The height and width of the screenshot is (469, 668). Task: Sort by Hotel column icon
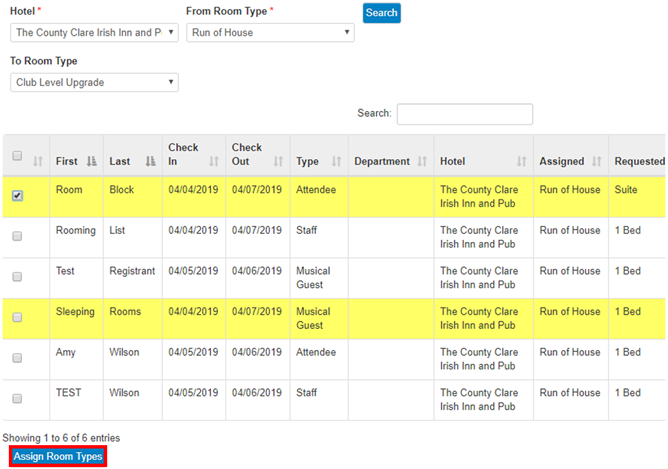(x=521, y=161)
